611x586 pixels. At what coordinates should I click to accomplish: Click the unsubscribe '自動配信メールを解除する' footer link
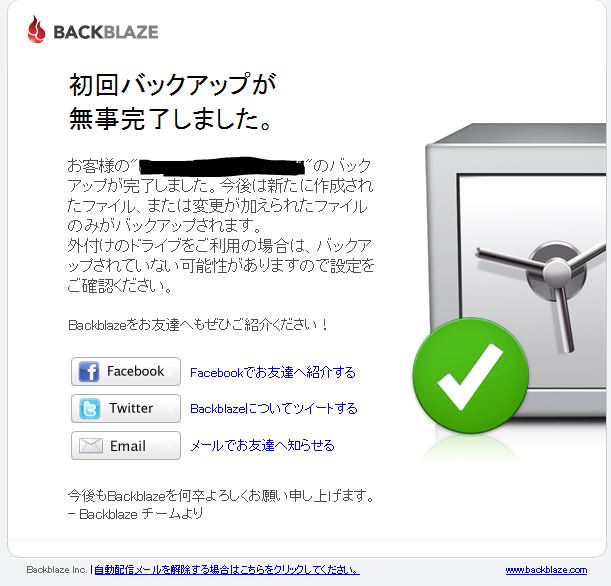coord(227,570)
